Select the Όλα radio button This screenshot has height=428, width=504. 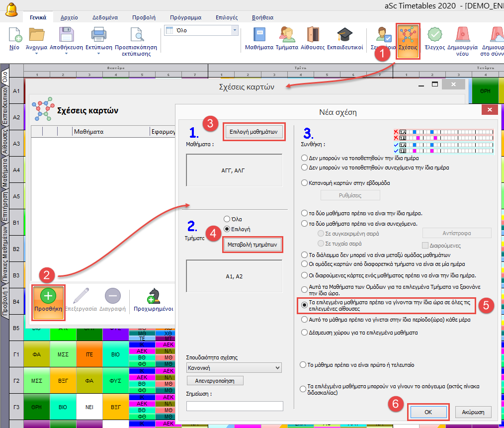[227, 219]
